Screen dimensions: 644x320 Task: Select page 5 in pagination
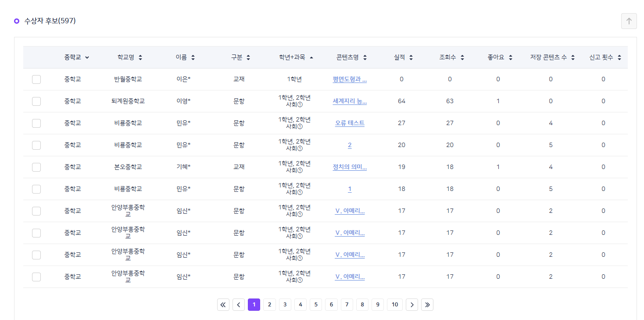click(x=316, y=305)
